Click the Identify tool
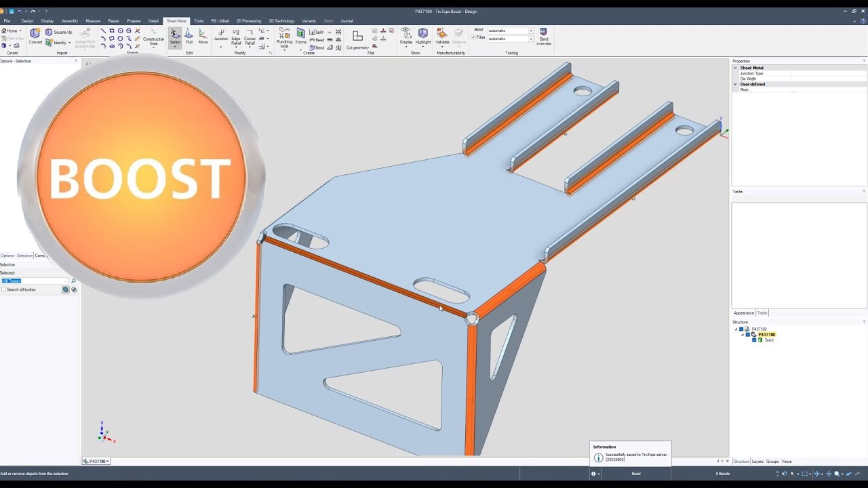868x488 pixels. pos(56,43)
